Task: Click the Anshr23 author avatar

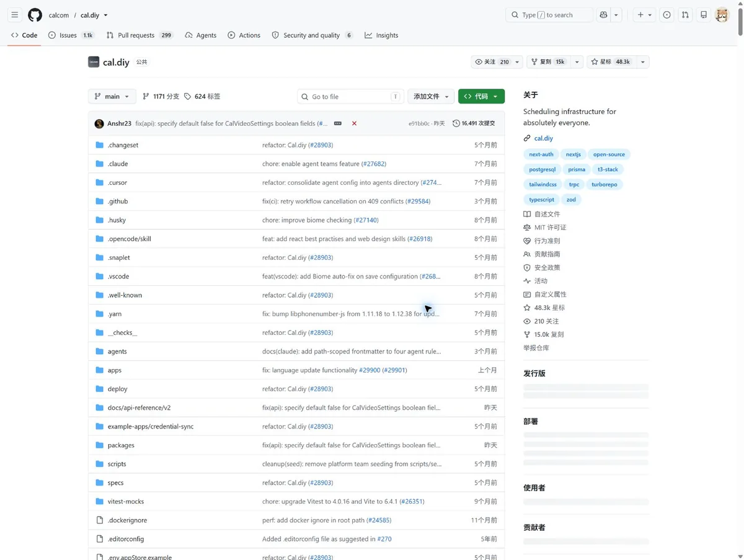Action: pyautogui.click(x=99, y=123)
